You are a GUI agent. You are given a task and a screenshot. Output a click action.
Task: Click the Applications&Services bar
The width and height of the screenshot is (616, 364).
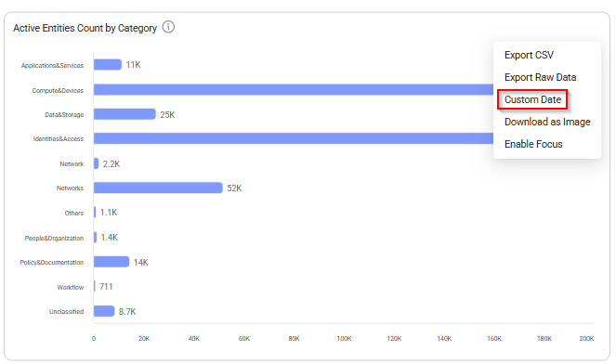point(108,65)
